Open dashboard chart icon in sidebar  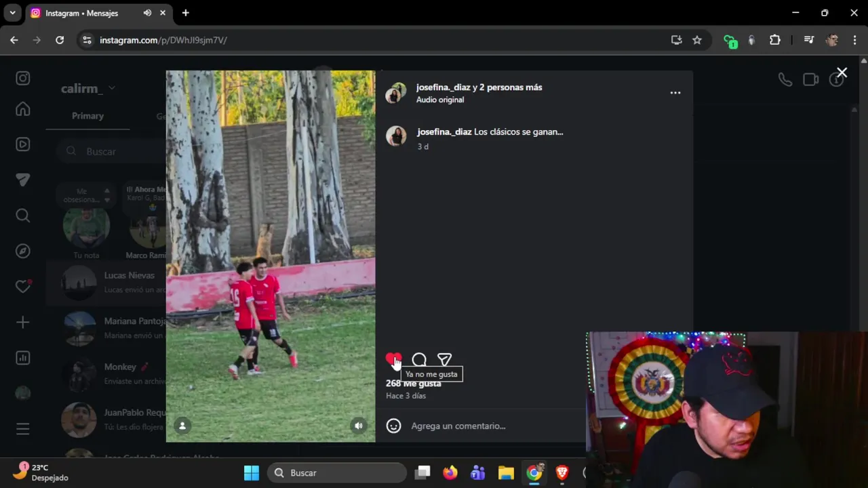[23, 358]
